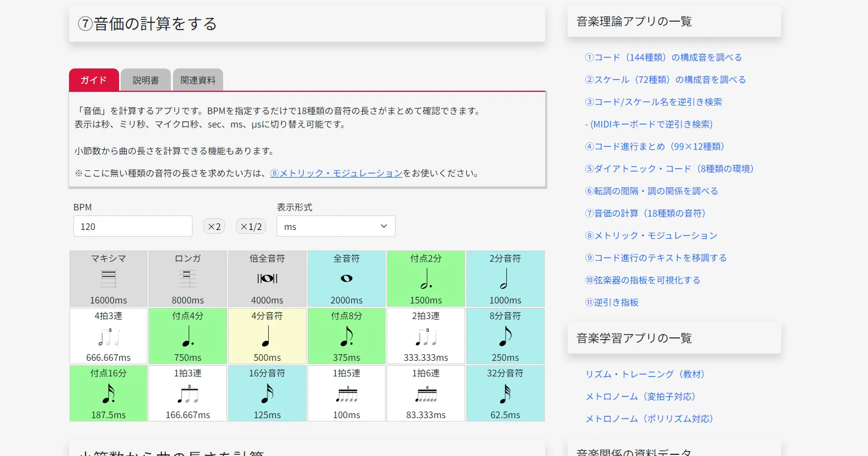Click the 666.667ms value text

[108, 357]
